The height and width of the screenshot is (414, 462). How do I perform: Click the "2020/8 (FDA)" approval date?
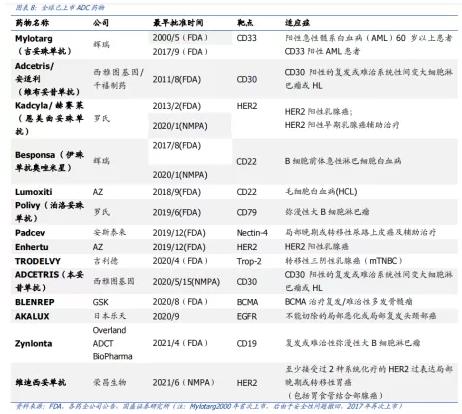pos(180,302)
